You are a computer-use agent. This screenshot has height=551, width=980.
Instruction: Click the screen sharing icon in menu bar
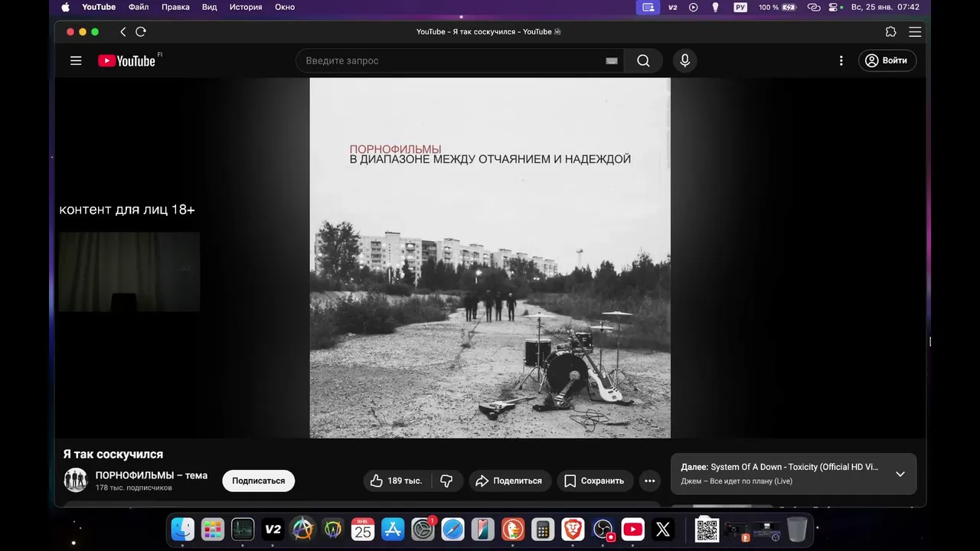tap(648, 7)
